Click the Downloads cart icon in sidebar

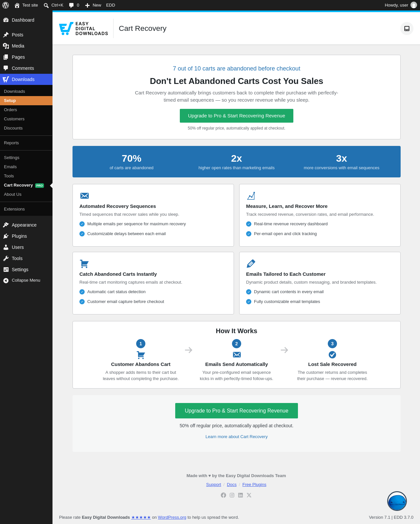[6, 79]
